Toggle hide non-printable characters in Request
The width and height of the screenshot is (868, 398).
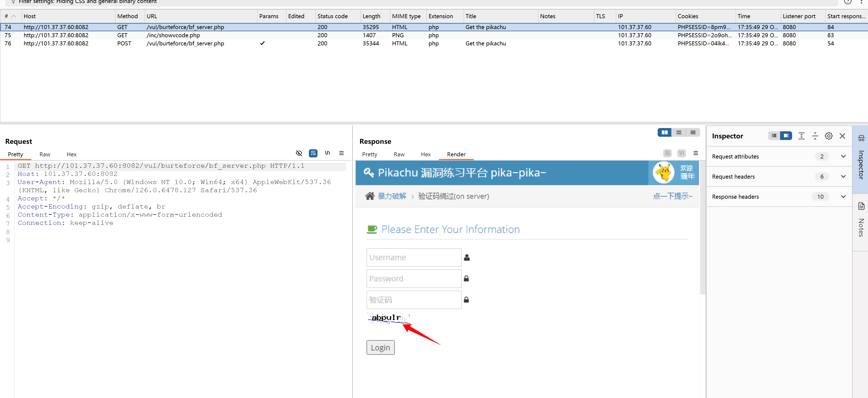pos(299,153)
